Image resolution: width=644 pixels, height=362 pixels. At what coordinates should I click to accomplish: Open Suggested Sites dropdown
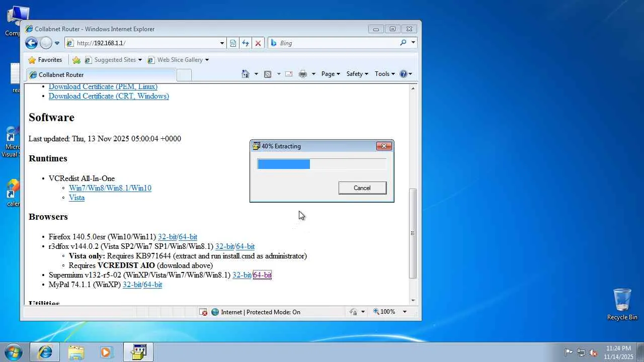(113, 60)
